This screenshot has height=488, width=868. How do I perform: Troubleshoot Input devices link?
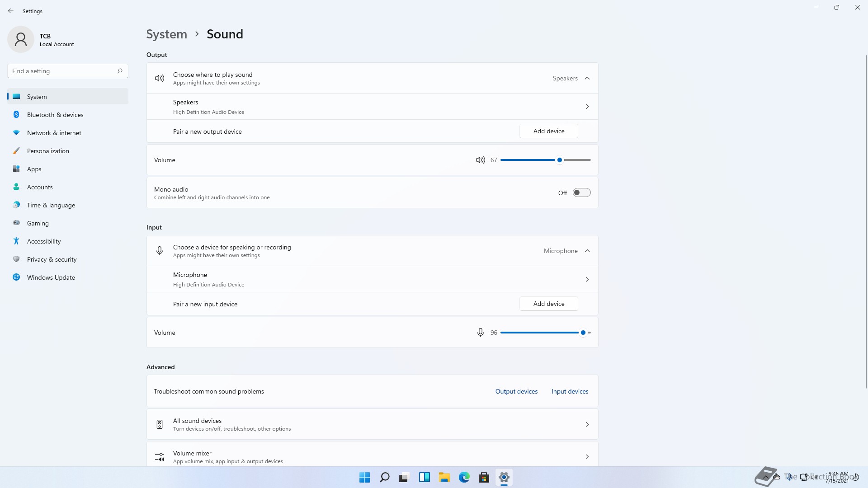pos(570,391)
